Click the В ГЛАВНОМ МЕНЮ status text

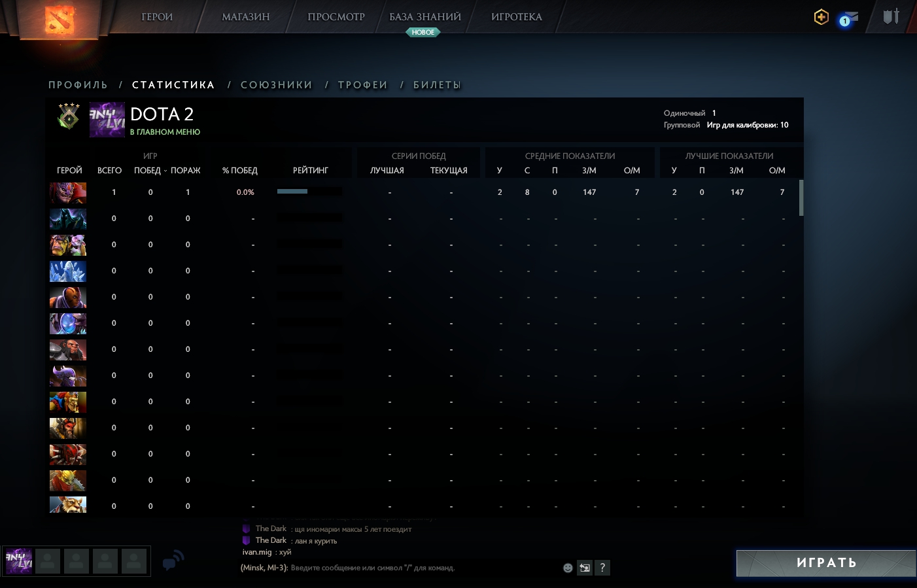165,132
